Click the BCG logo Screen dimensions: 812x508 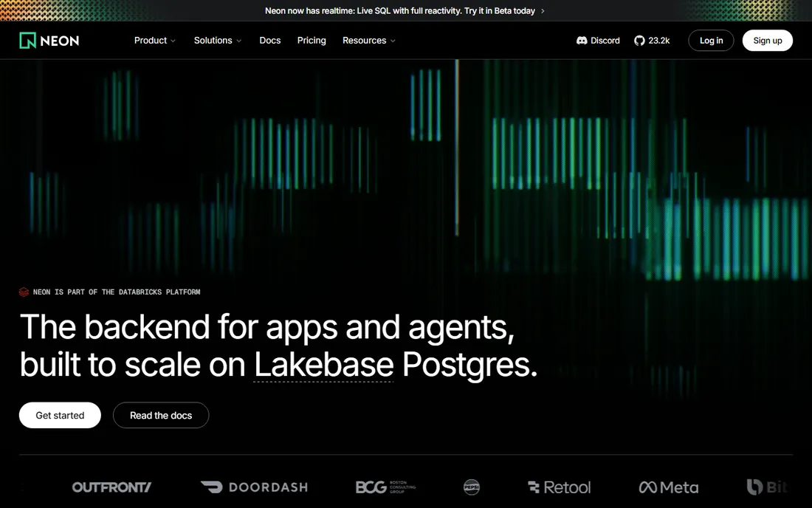pos(386,487)
